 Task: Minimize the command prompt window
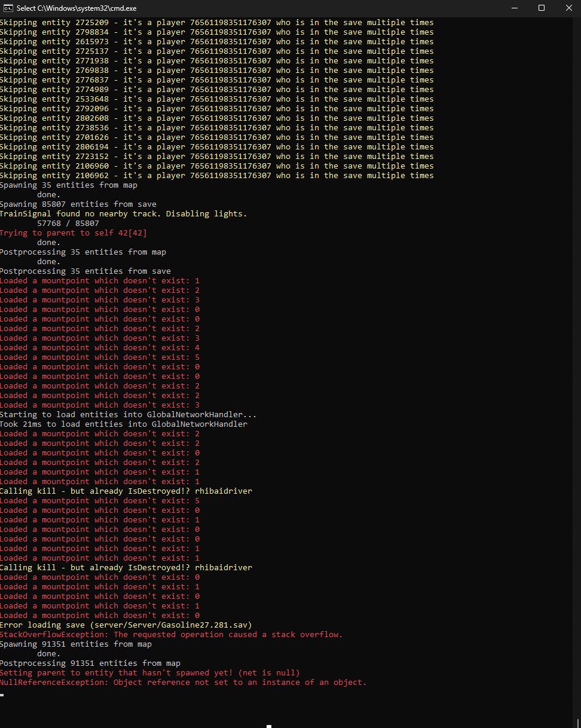tap(513, 8)
